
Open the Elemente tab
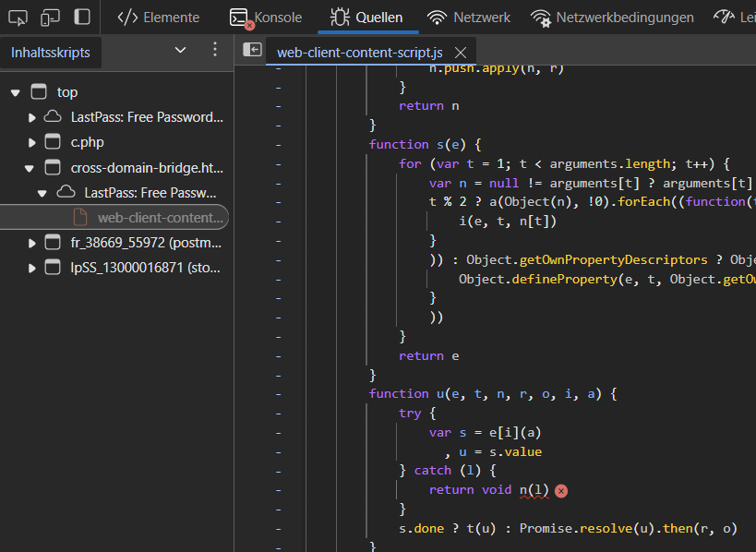[159, 18]
